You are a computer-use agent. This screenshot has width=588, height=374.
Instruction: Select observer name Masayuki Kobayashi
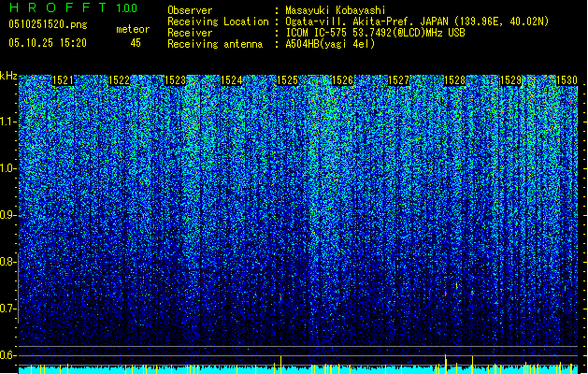[x=336, y=10]
